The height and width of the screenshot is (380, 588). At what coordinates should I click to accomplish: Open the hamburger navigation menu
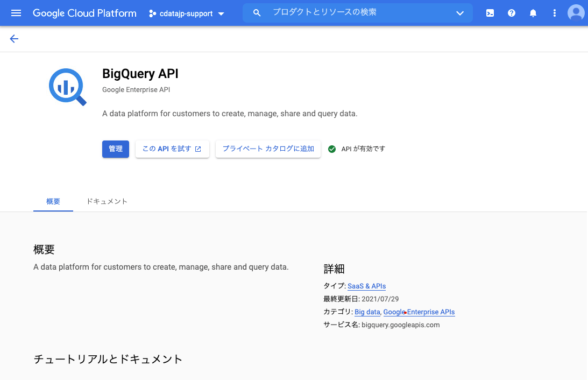(16, 13)
